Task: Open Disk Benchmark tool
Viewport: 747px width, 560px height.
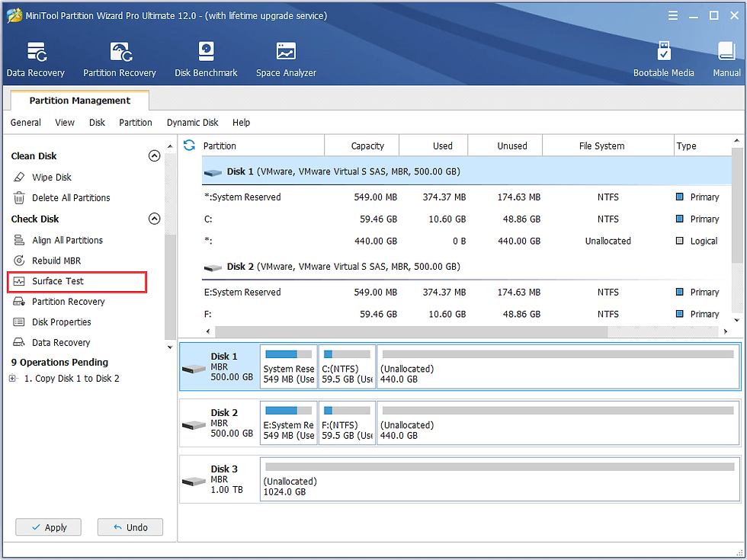Action: [x=206, y=59]
